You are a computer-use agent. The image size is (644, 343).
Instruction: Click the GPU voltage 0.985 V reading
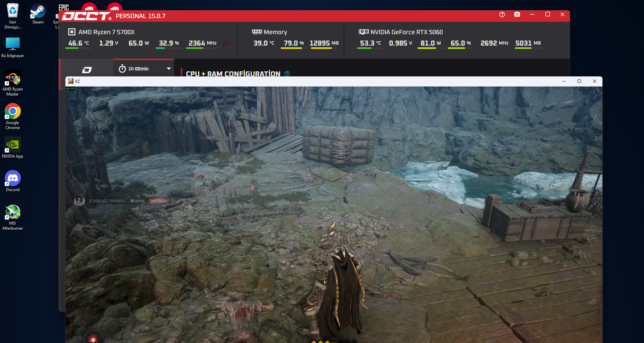click(x=401, y=43)
